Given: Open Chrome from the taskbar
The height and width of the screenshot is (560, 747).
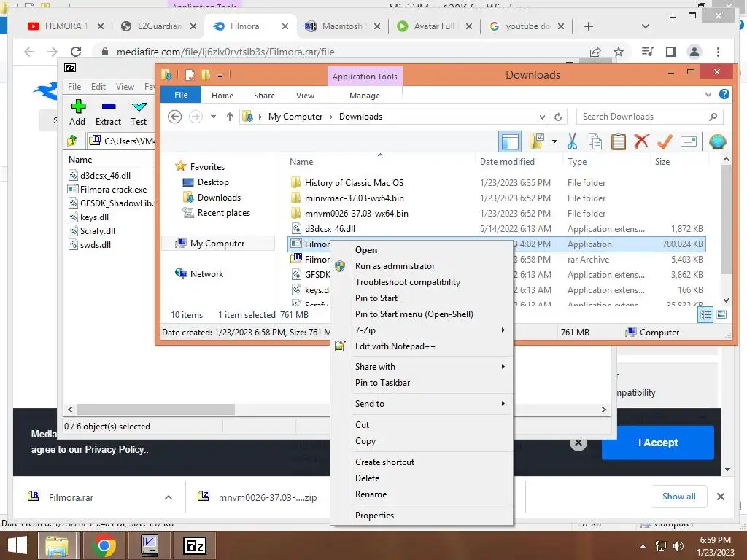Looking at the screenshot, I should click(x=104, y=545).
